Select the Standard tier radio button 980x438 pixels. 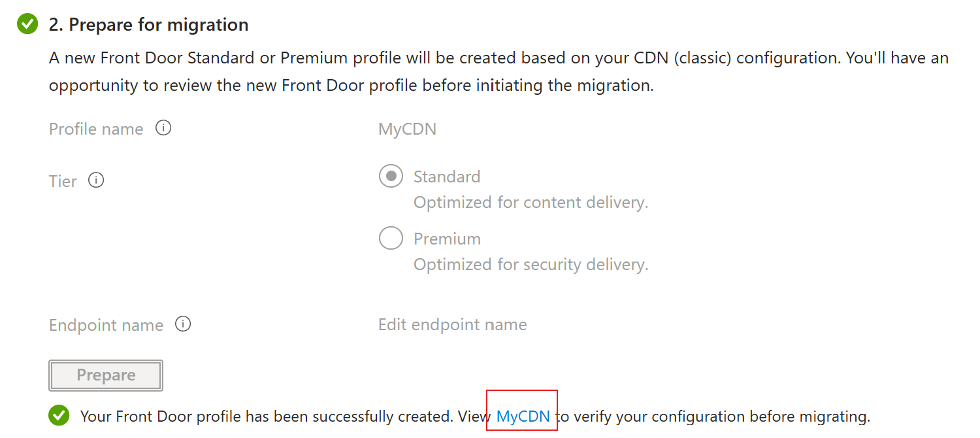click(391, 176)
